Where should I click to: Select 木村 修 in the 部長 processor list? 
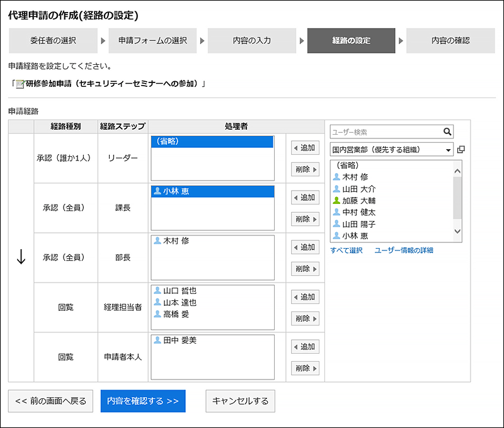coord(212,241)
